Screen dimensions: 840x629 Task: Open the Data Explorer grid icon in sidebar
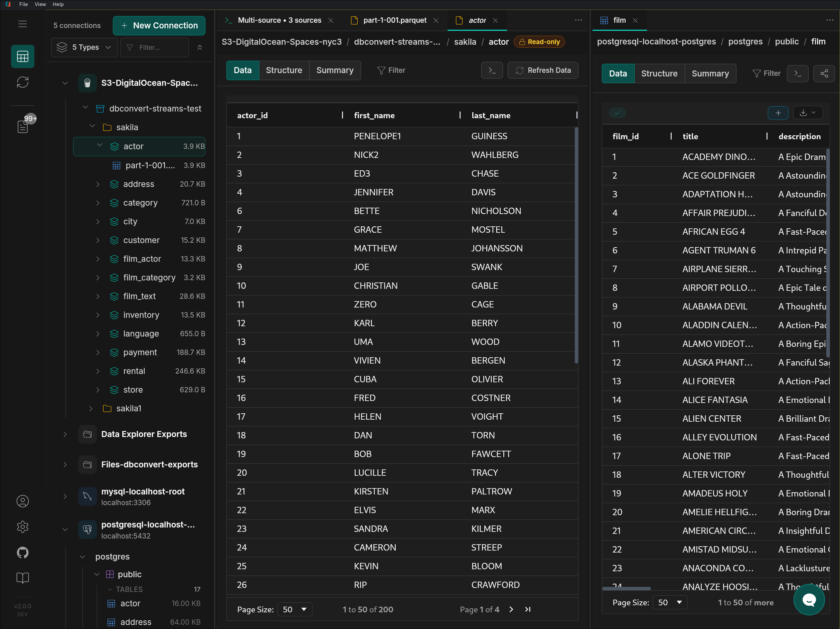point(22,56)
